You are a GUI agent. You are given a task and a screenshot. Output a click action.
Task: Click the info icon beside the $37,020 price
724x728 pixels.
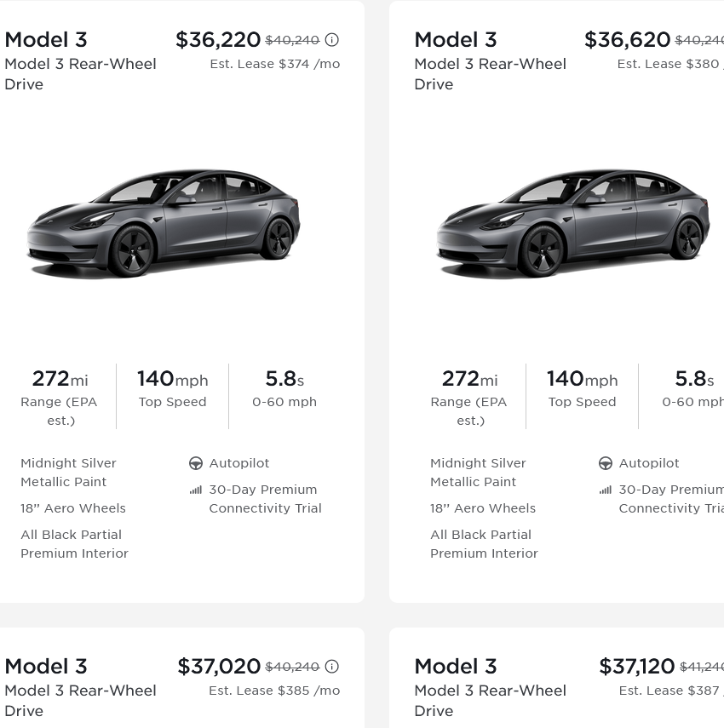(x=332, y=667)
